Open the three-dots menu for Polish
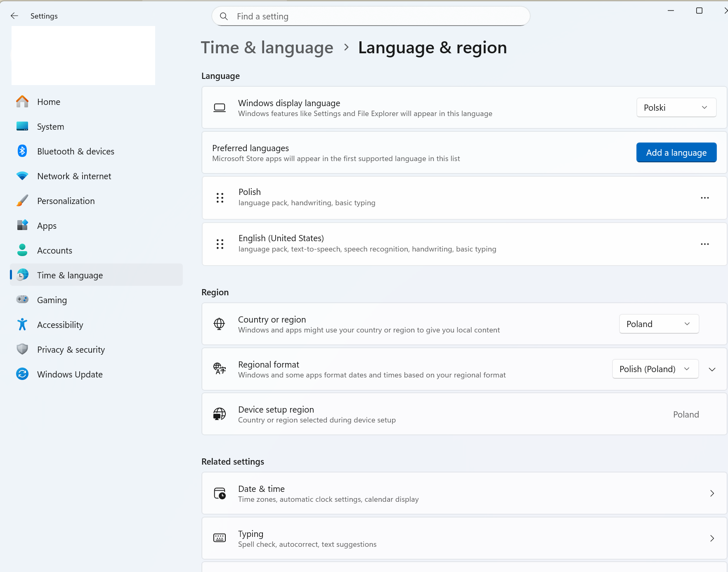Screen dimensions: 728x572 click(x=705, y=198)
